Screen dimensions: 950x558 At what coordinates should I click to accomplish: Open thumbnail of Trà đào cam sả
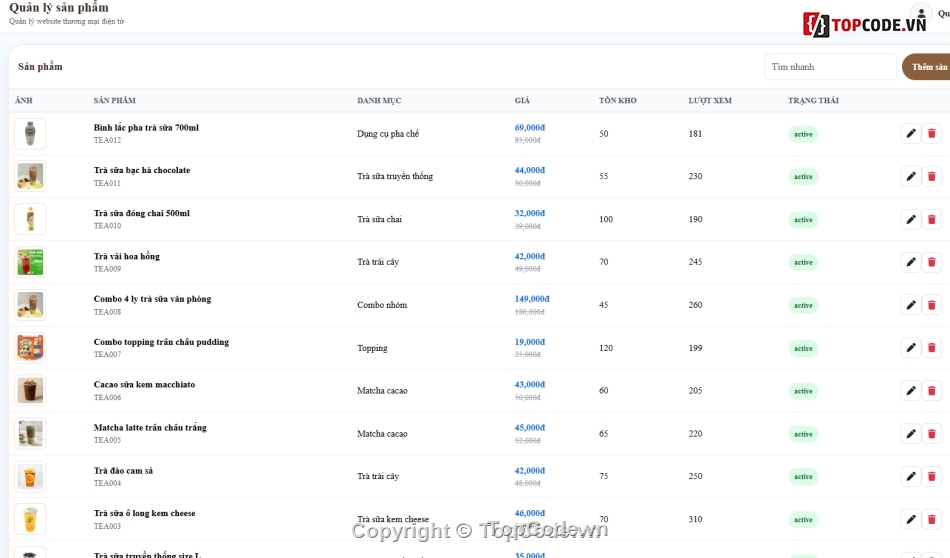(x=30, y=476)
